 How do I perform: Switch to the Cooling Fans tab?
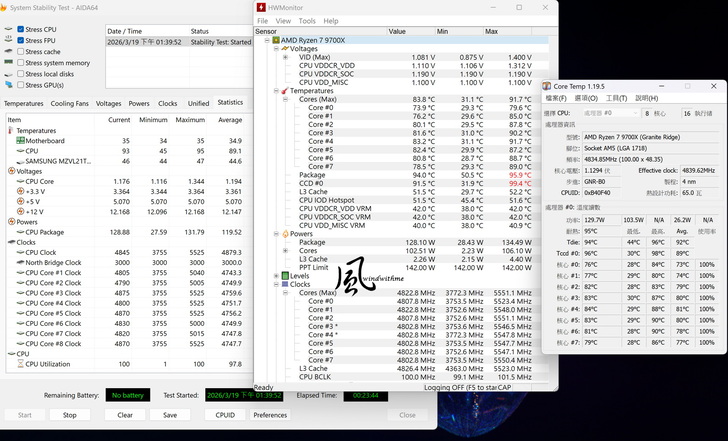click(70, 103)
